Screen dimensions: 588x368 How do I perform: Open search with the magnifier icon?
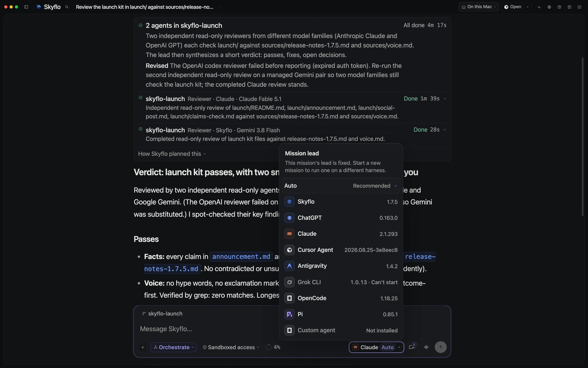click(x=67, y=7)
